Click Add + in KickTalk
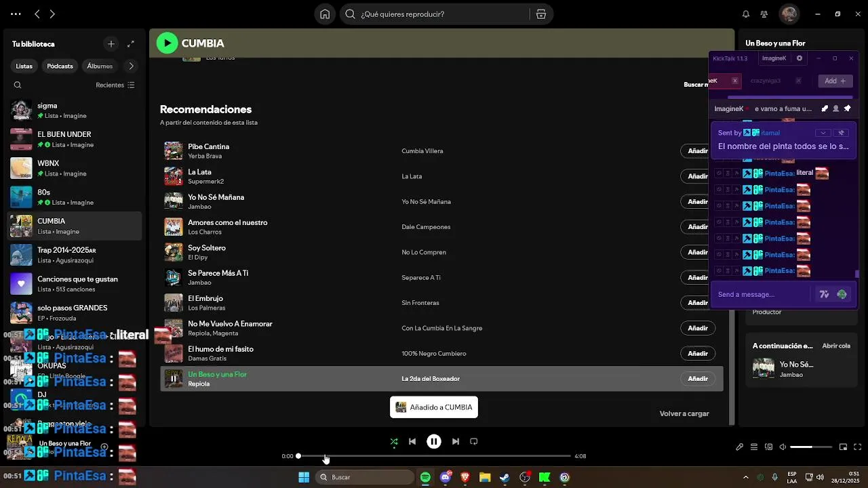The image size is (868, 488). 835,81
